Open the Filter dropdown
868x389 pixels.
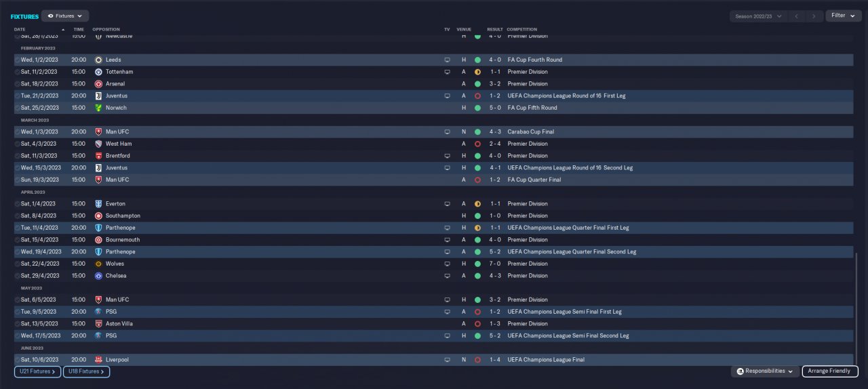tap(843, 16)
